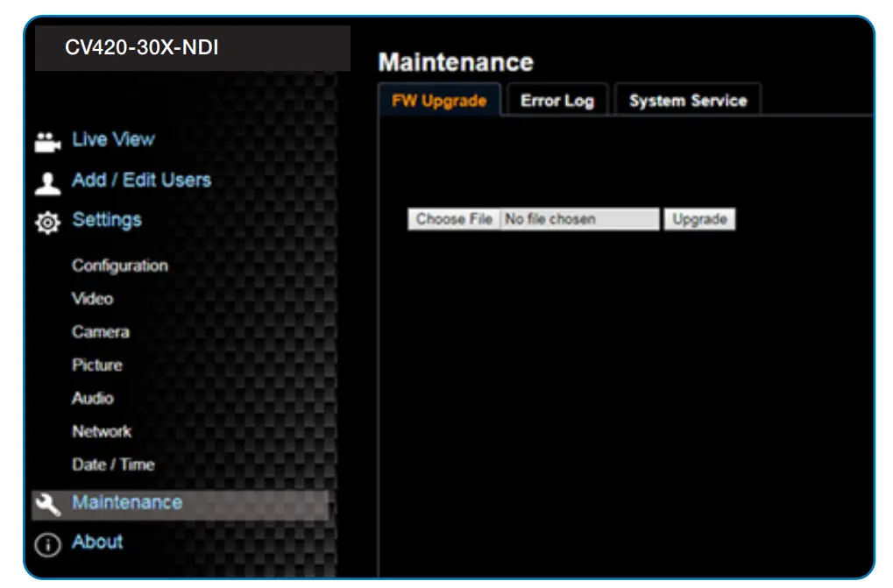Image resolution: width=893 pixels, height=588 pixels.
Task: Switch to the Error Log tab
Action: (x=556, y=100)
